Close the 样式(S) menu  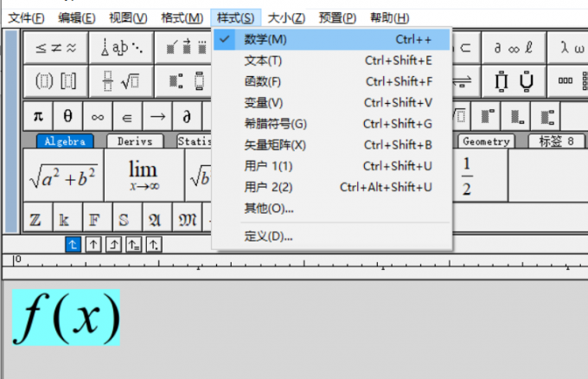pyautogui.click(x=235, y=18)
